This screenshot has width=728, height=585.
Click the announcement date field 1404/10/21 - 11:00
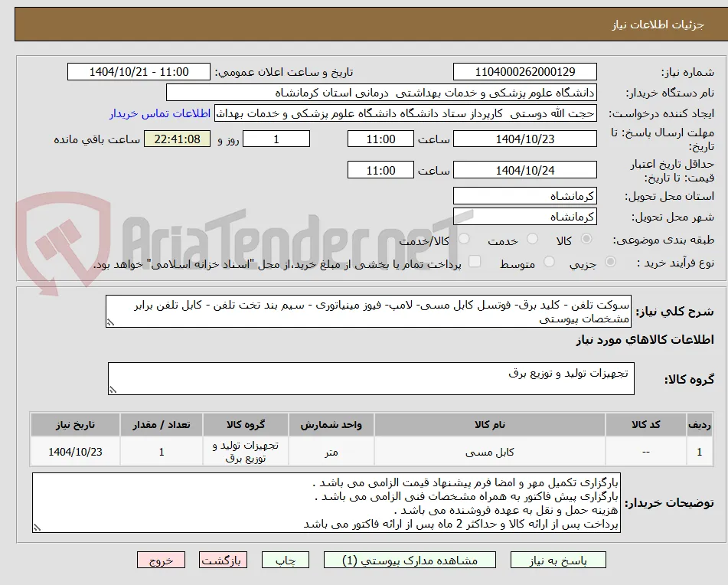point(139,72)
